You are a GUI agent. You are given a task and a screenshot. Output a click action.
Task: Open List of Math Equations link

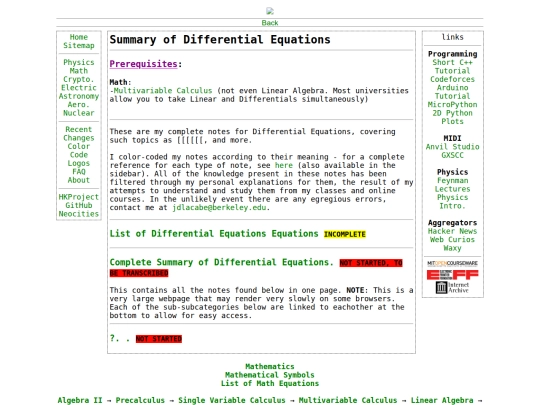(270, 383)
